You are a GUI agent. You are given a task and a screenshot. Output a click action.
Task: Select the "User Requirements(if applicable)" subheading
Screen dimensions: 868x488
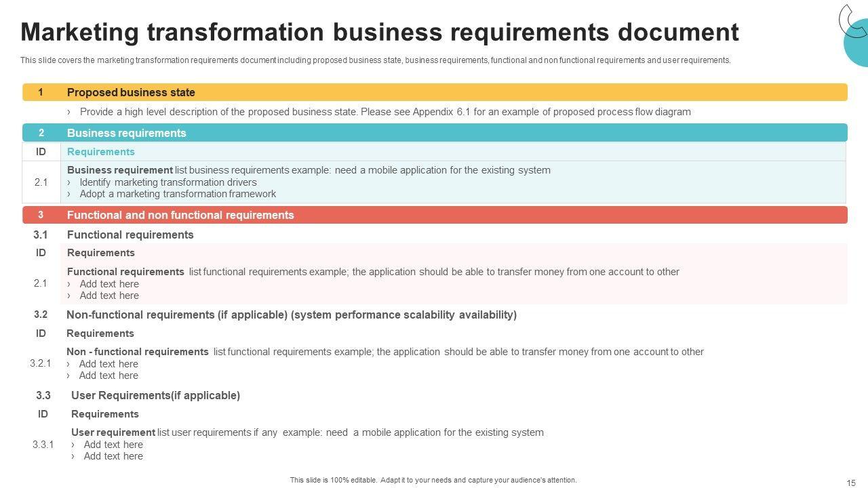click(155, 395)
